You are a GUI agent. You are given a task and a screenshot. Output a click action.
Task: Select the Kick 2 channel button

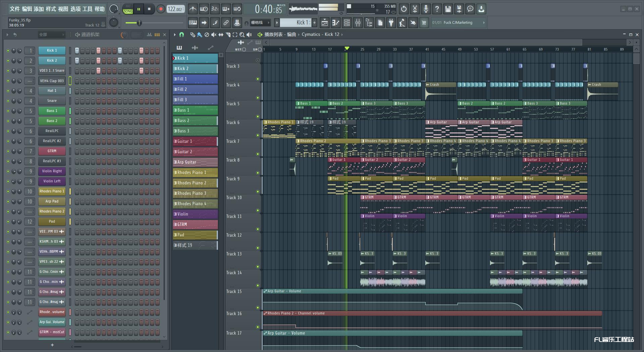(52, 61)
